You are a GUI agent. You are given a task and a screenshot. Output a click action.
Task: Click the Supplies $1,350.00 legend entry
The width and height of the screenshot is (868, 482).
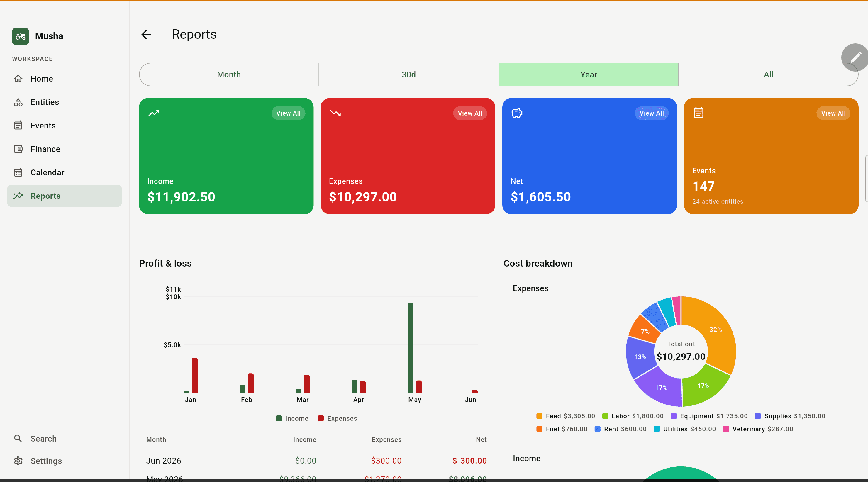click(790, 416)
